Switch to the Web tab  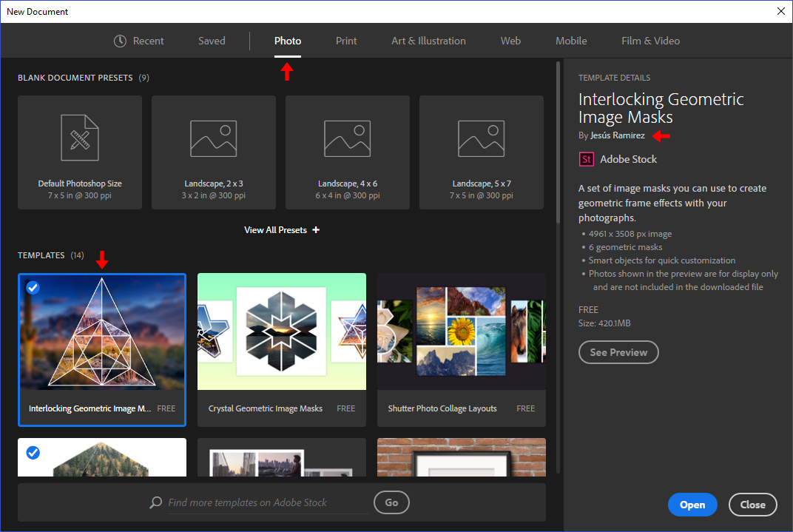(510, 41)
